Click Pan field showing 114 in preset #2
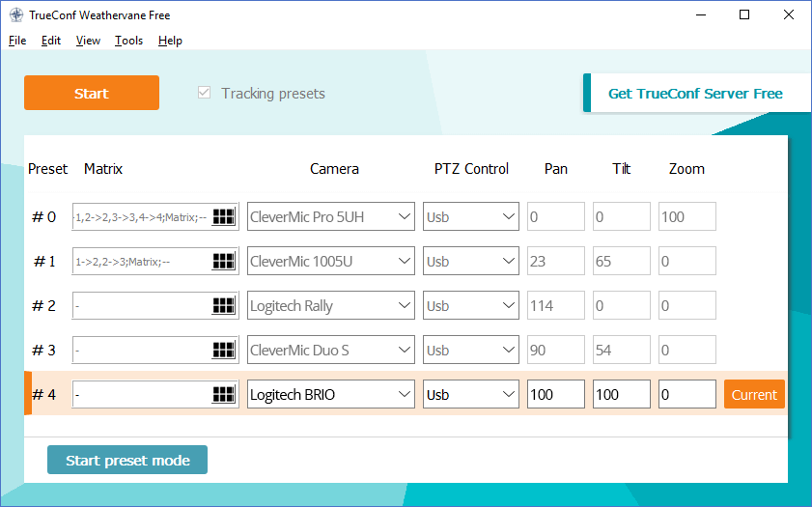 point(556,305)
